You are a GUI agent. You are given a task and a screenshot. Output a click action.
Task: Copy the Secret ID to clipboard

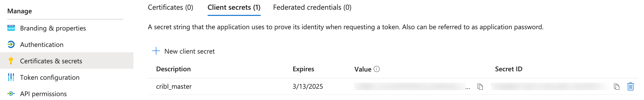click(x=616, y=87)
